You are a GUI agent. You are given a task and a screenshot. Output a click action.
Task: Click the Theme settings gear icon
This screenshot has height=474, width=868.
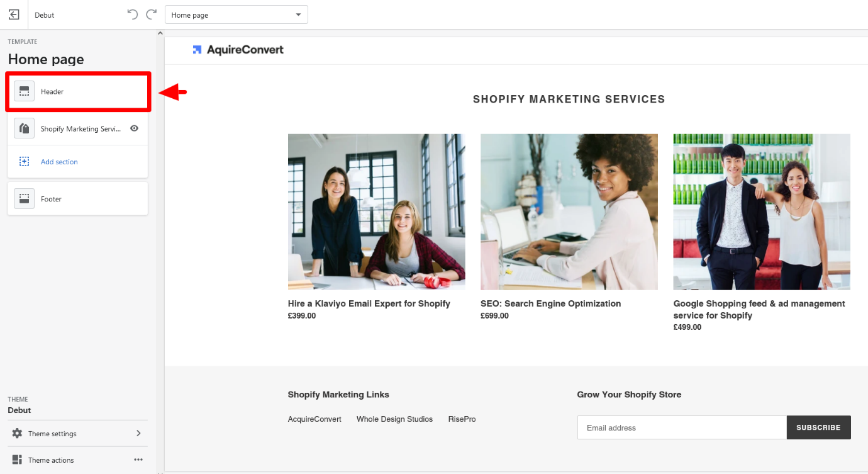[x=17, y=434]
